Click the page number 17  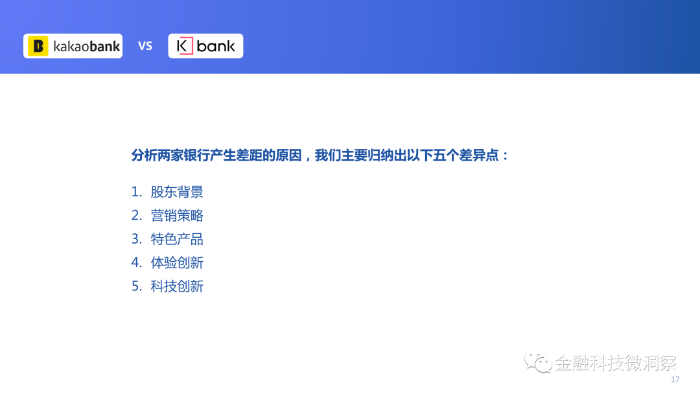(x=675, y=379)
